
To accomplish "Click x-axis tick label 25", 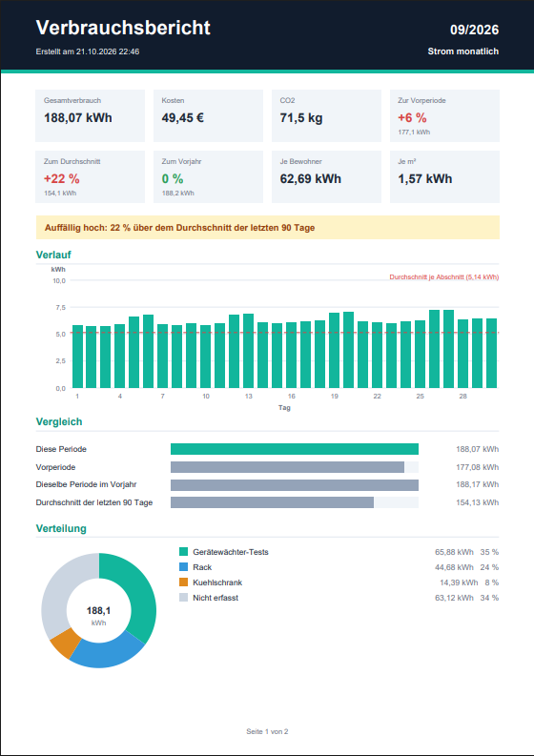I will pos(421,397).
